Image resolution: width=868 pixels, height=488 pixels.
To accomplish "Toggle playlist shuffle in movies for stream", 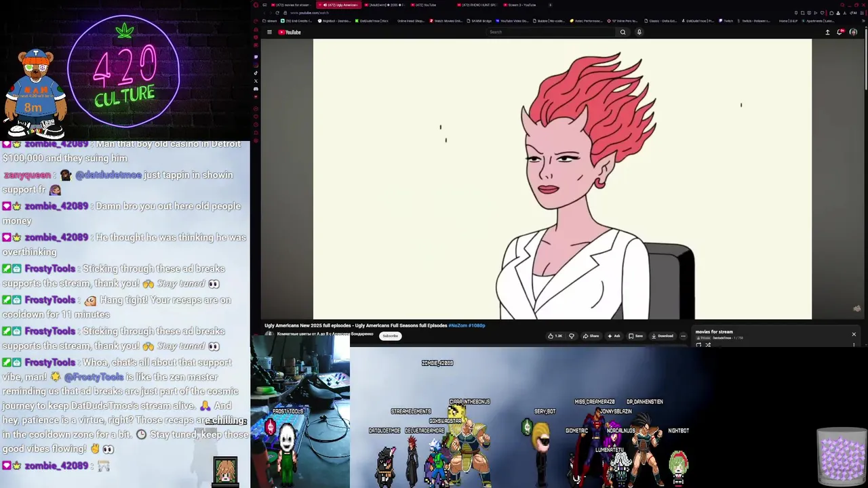I will pyautogui.click(x=708, y=345).
